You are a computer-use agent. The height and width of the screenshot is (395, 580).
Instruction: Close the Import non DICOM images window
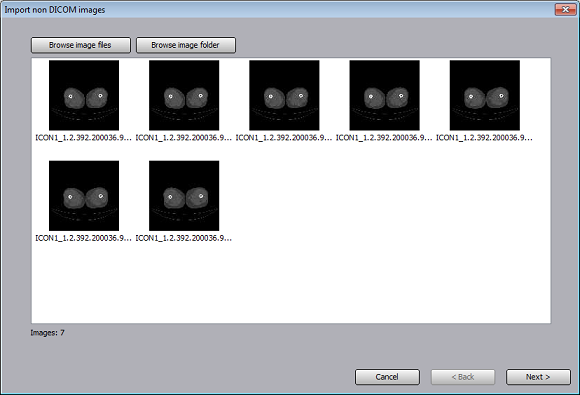(565, 10)
